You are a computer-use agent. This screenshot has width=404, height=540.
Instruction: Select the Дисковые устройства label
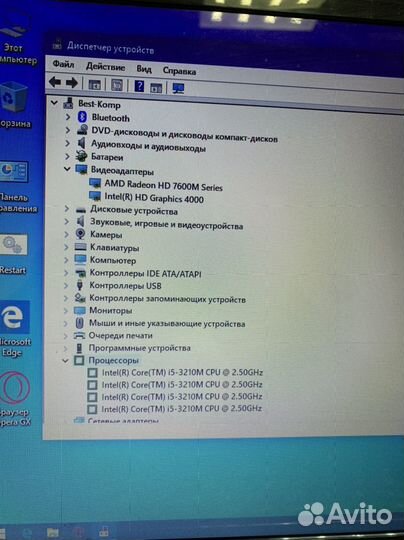tap(134, 210)
